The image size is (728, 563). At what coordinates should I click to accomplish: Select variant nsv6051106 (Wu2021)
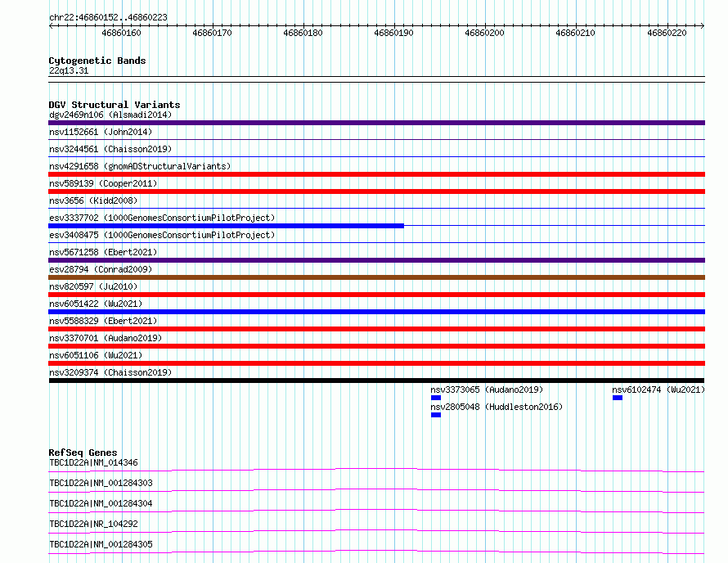coord(96,355)
